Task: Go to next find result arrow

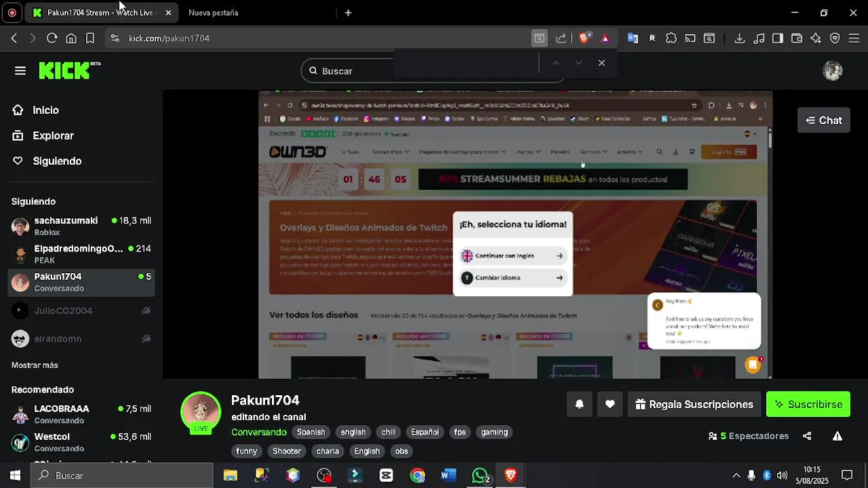Action: pos(578,63)
